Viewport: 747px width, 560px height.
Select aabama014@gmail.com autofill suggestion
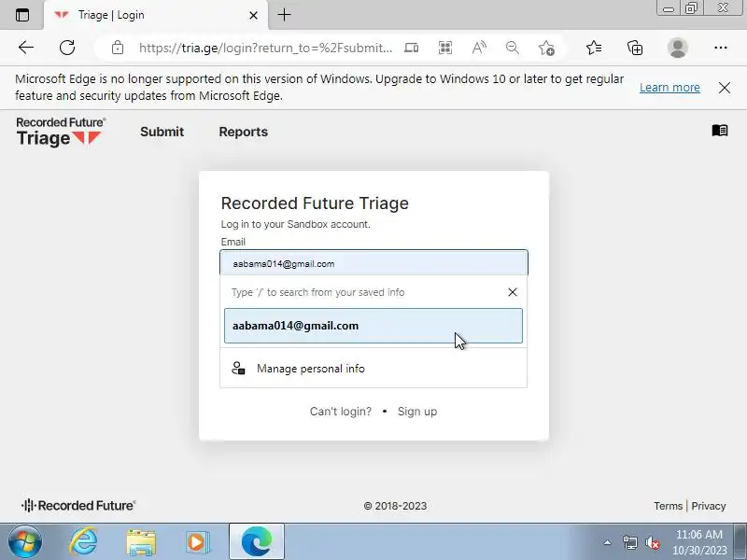point(373,326)
